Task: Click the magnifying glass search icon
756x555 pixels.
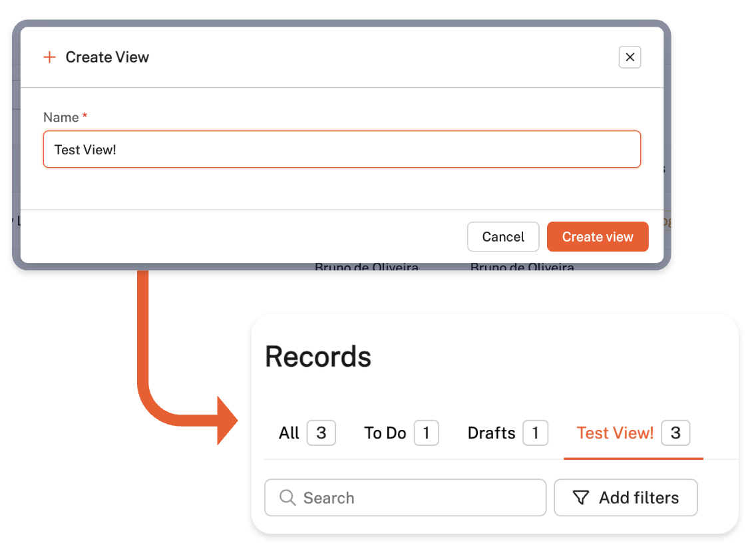Action: [287, 498]
